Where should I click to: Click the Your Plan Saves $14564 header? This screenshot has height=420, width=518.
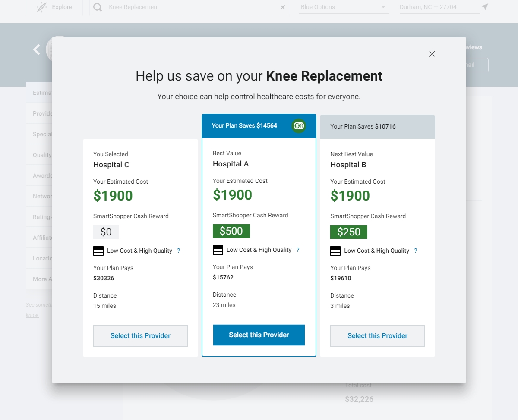(x=259, y=126)
